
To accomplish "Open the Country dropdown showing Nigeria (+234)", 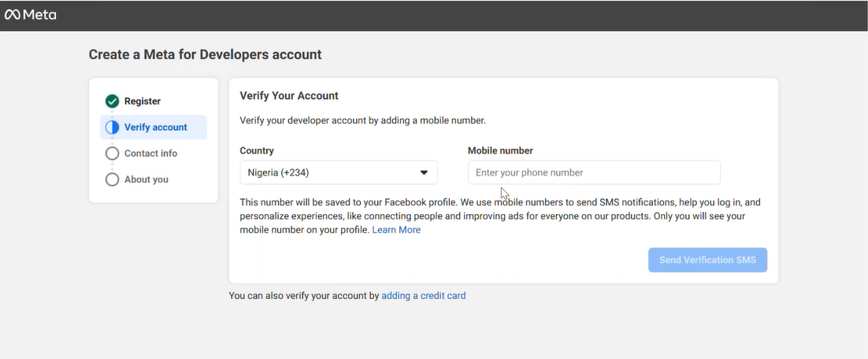I will pyautogui.click(x=338, y=172).
